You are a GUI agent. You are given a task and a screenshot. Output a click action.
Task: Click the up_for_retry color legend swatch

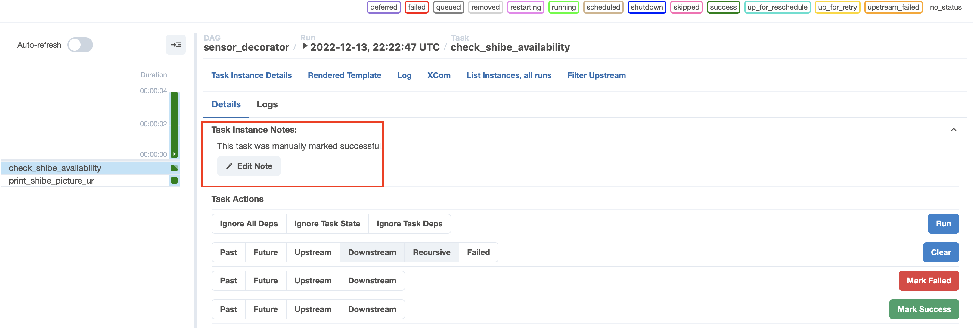click(837, 7)
